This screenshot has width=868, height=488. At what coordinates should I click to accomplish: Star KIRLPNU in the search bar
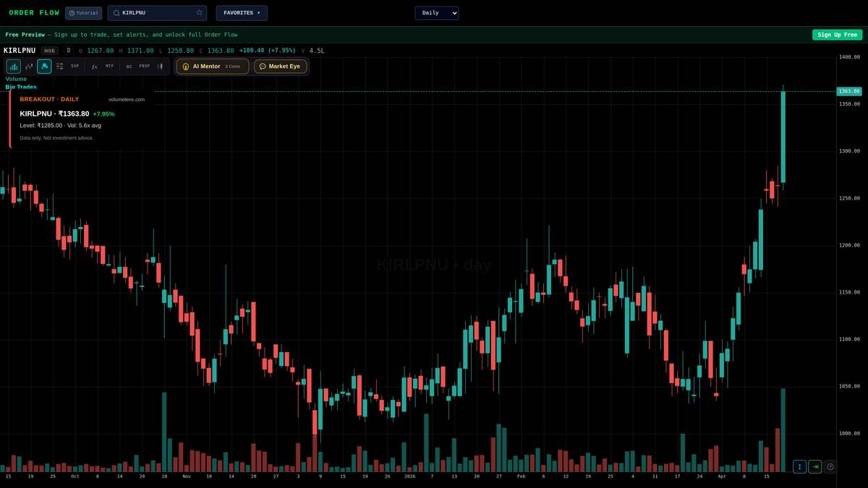199,12
